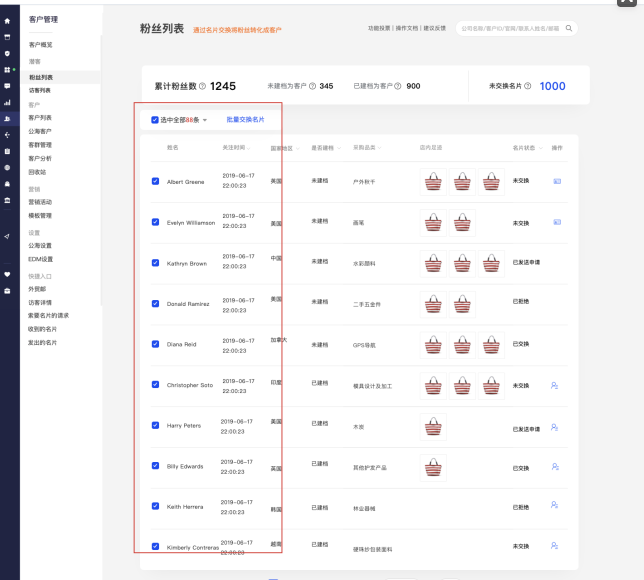Screen dimensions: 644x580
Task: Click the bar chart icon in left rail
Action: tap(8, 102)
